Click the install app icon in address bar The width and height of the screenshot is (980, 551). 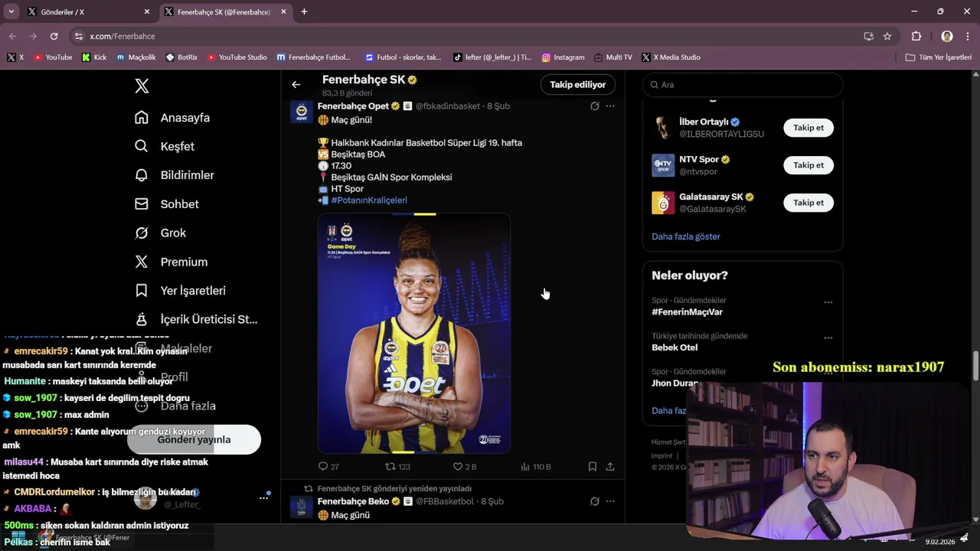coord(869,36)
